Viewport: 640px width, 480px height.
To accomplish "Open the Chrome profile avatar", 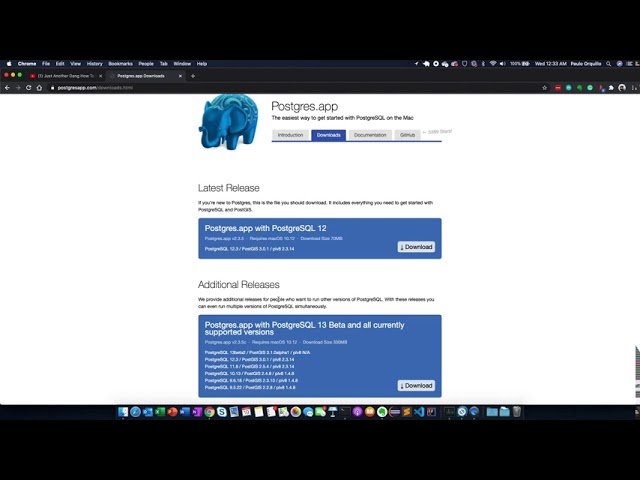I will point(622,88).
